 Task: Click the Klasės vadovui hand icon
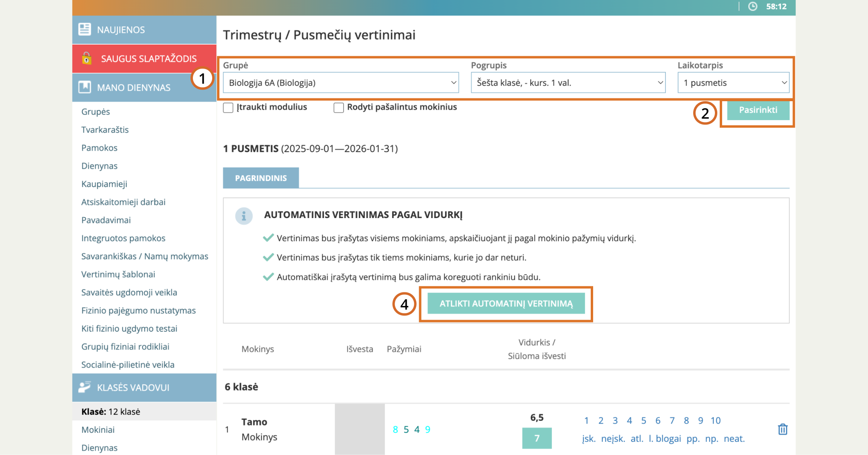84,387
